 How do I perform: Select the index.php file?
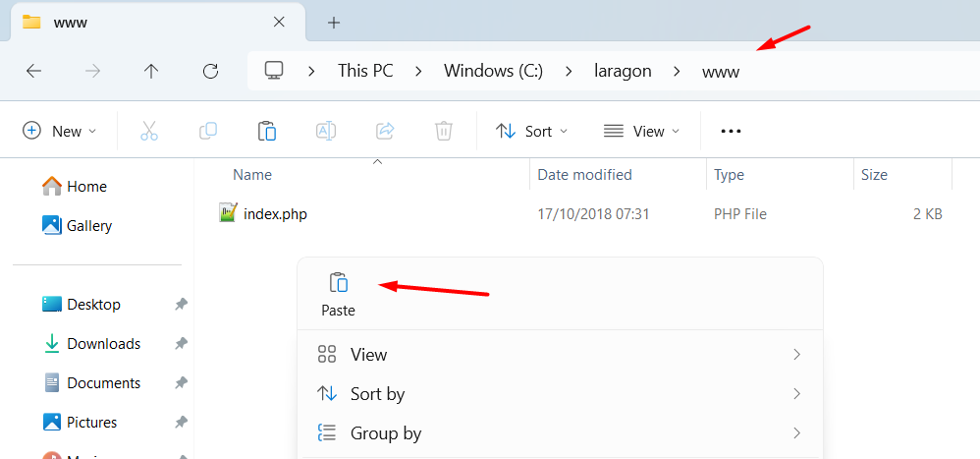coord(275,213)
